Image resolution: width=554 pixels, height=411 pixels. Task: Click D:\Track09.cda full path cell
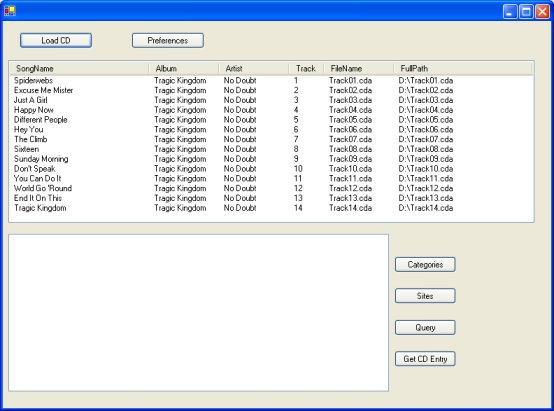[426, 159]
